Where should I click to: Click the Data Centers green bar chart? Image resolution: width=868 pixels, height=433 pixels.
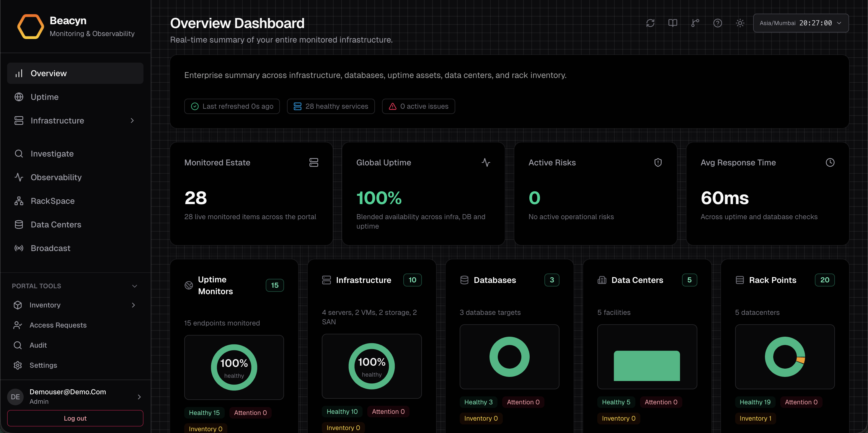(647, 366)
